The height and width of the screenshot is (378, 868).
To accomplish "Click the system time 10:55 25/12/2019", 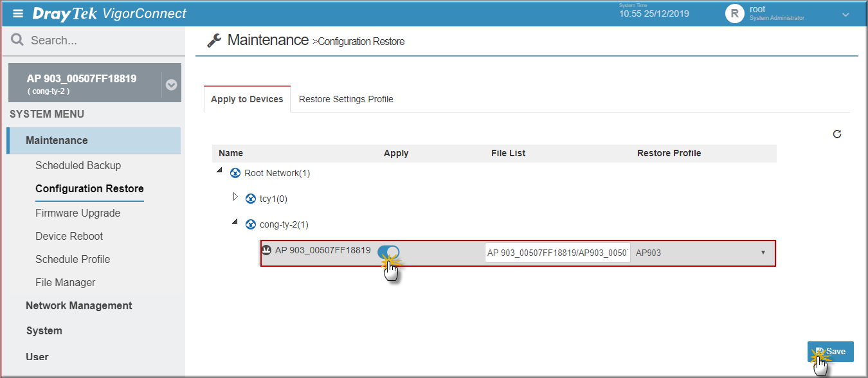I will point(654,14).
